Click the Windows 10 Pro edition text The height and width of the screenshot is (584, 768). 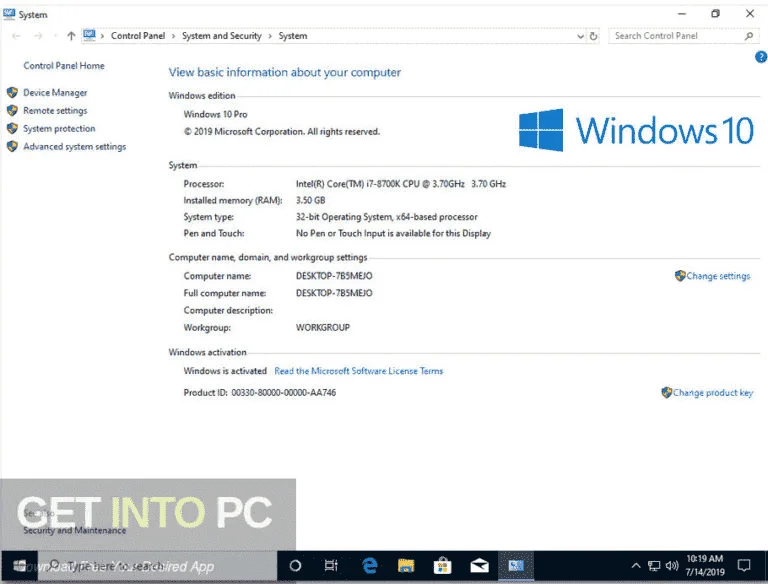(x=216, y=114)
